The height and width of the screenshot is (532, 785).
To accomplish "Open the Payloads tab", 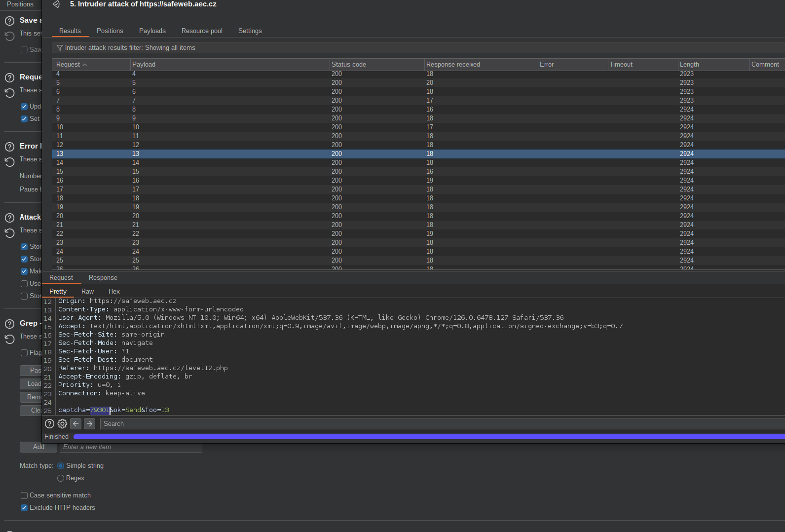I will [152, 31].
